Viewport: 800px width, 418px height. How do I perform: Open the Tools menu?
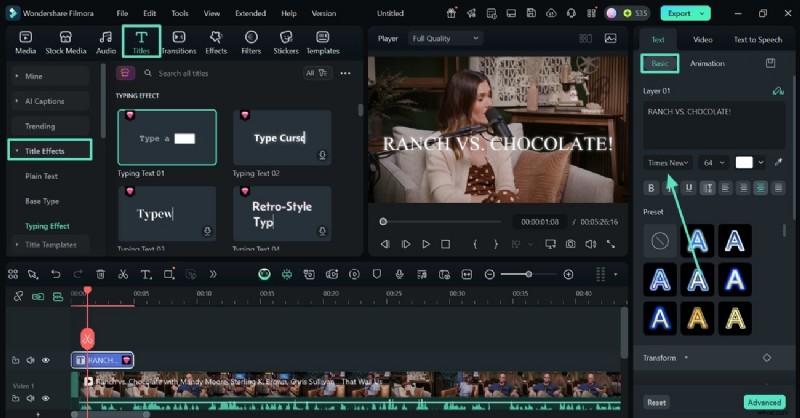tap(179, 13)
